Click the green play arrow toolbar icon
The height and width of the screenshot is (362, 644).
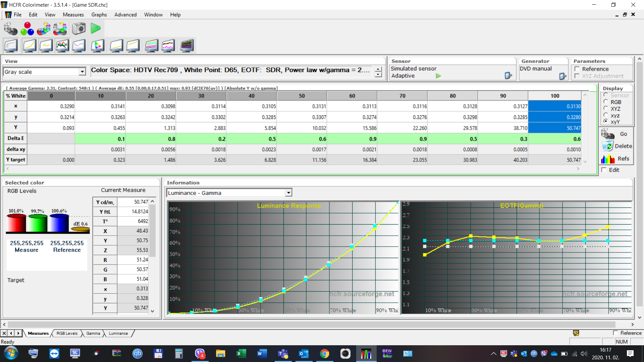(x=96, y=28)
